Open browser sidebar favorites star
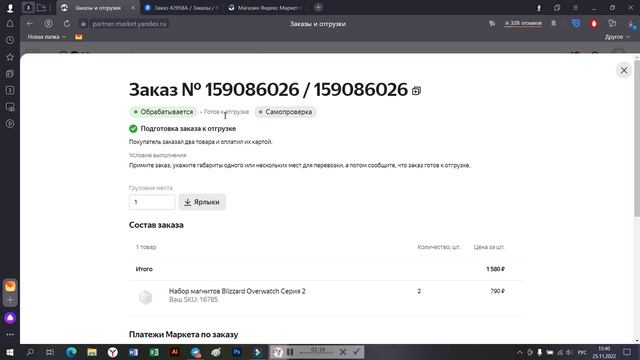Image resolution: width=640 pixels, height=360 pixels. click(x=10, y=57)
